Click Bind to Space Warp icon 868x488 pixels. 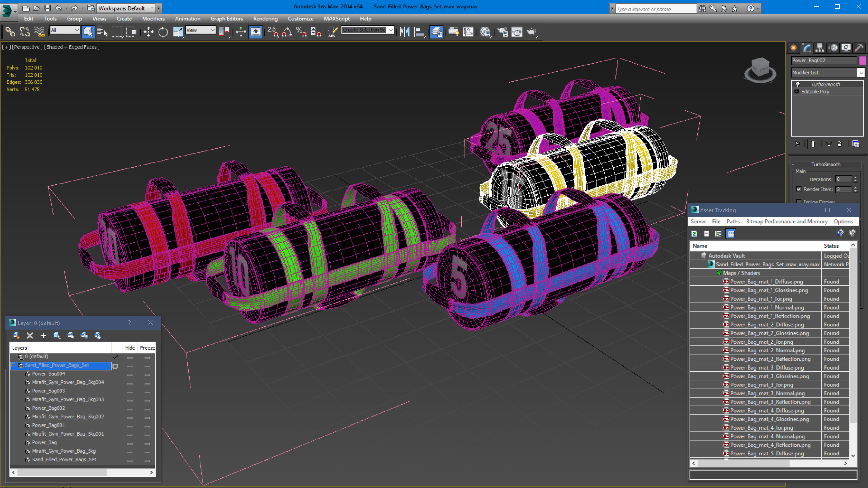39,32
